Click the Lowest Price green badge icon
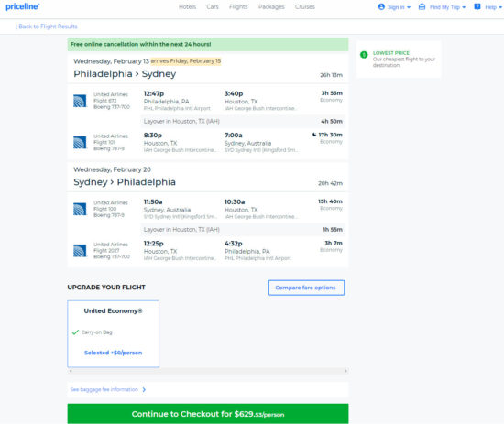This screenshot has width=504, height=424. 364,55
